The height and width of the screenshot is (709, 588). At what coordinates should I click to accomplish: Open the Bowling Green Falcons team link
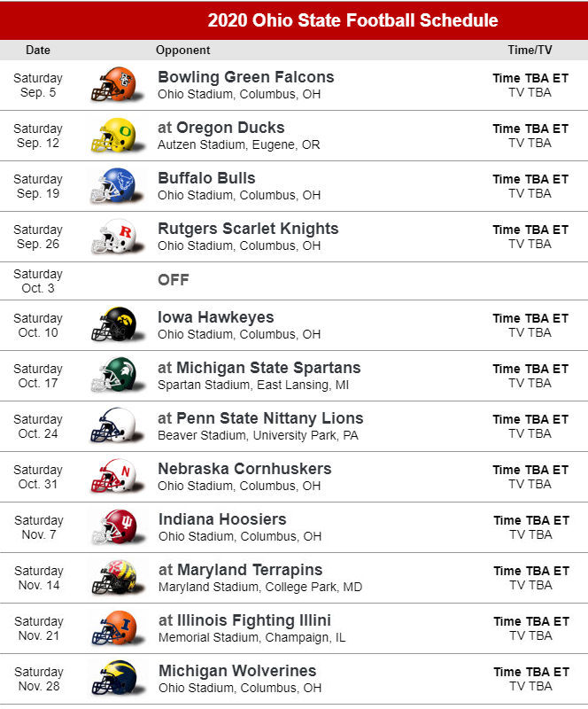click(246, 77)
